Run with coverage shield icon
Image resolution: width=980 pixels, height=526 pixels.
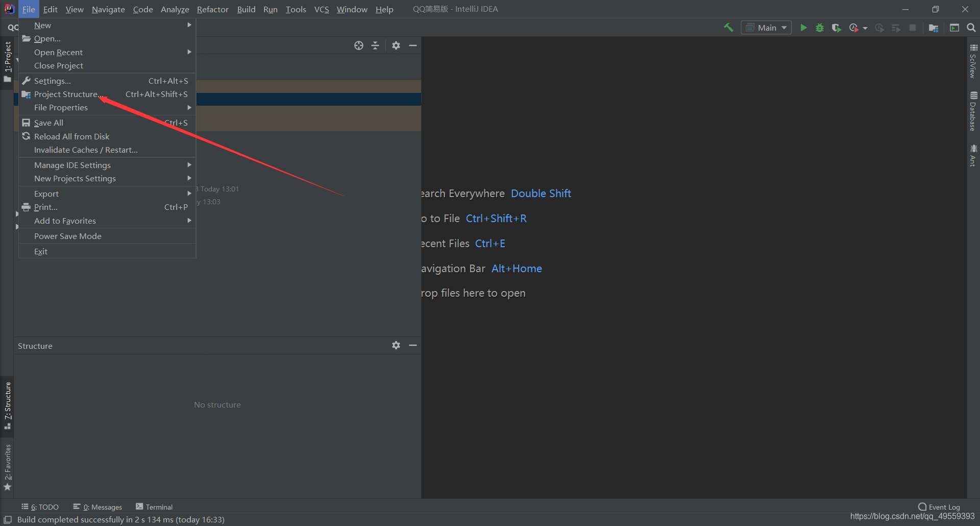[x=836, y=28]
